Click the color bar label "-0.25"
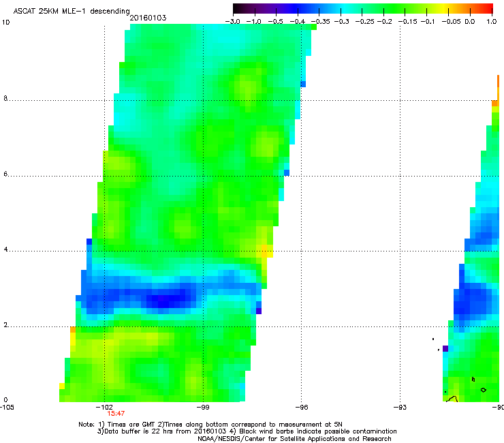Image resolution: width=504 pixels, height=443 pixels. (364, 22)
